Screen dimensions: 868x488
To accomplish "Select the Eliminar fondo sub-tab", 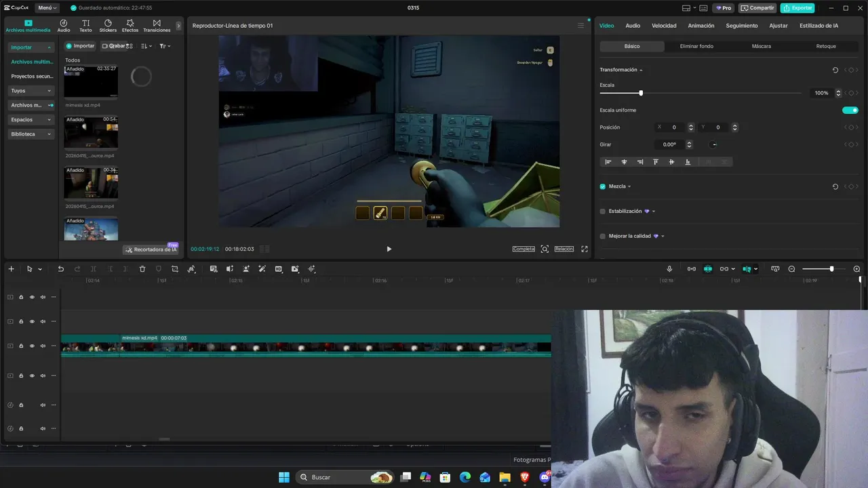I will coord(696,46).
